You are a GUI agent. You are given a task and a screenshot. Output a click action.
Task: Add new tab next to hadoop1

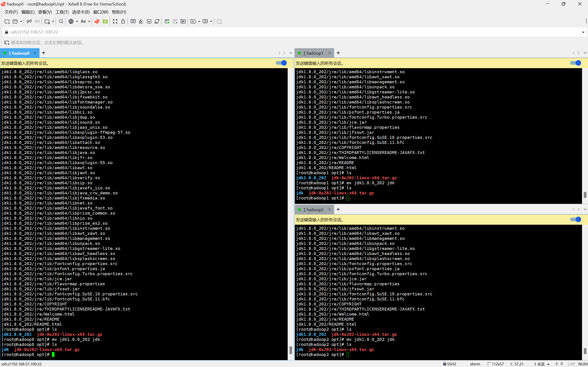[x=338, y=53]
